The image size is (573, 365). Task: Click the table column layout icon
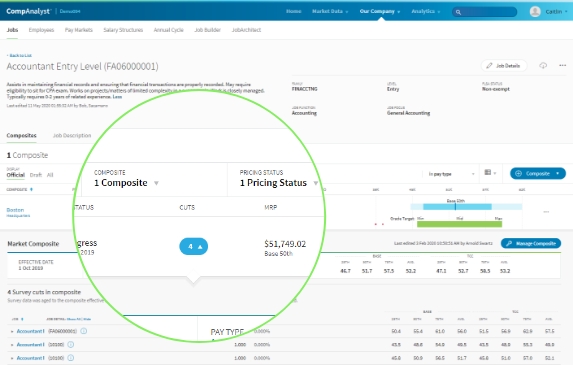(x=490, y=172)
